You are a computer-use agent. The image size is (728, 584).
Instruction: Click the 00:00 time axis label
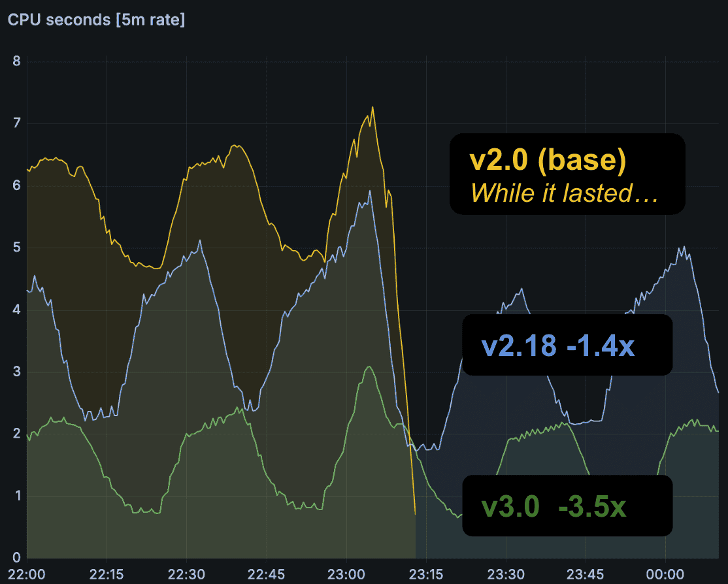point(665,574)
